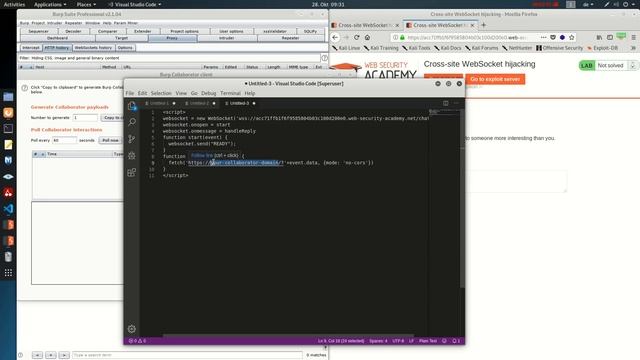Open a new Firefox tab
Image resolution: width=640 pixels, height=360 pixels.
click(x=484, y=25)
